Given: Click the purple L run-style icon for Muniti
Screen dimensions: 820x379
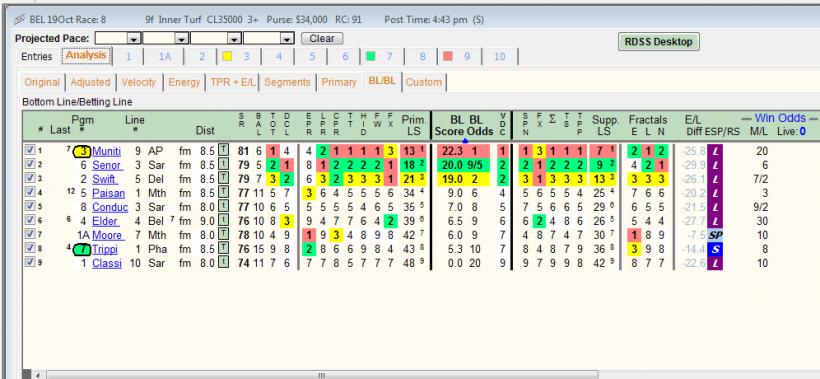Looking at the screenshot, I should (x=715, y=152).
